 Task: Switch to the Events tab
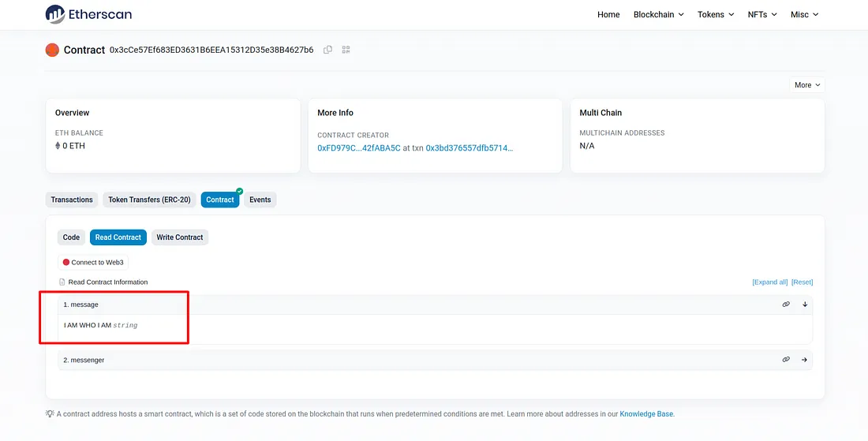point(260,200)
